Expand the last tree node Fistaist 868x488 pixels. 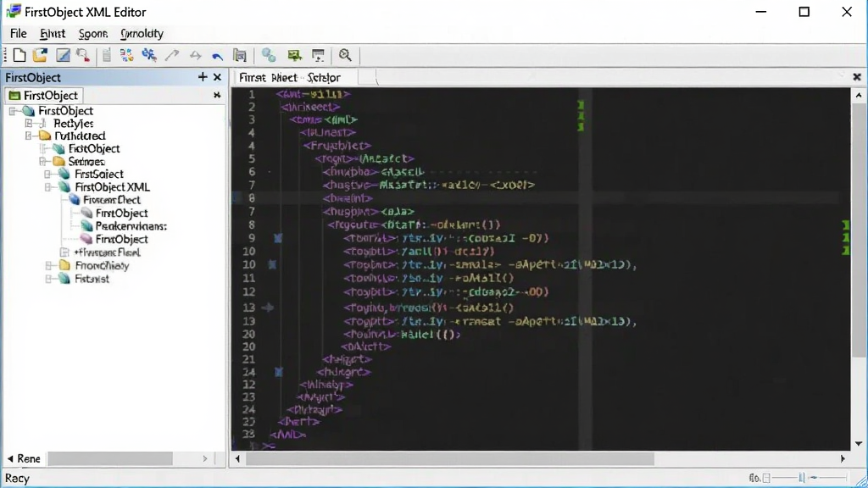49,279
